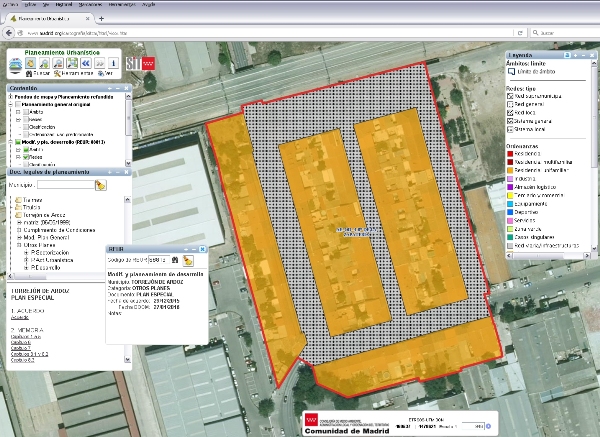Image resolution: width=600 pixels, height=437 pixels.
Task: Expand the Mod. Plan General tree node
Action: [x=19, y=238]
